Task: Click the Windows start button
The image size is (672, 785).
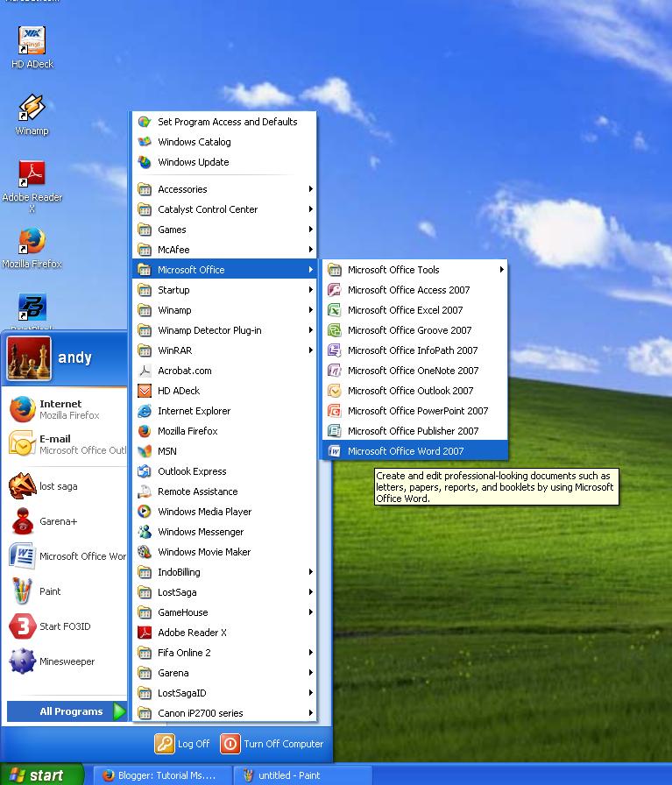Action: (41, 775)
